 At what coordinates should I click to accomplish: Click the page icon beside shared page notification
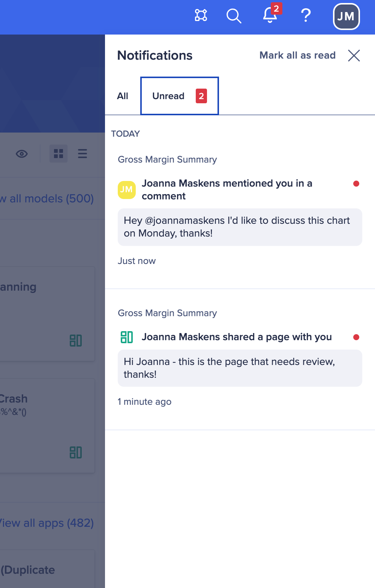(x=127, y=337)
